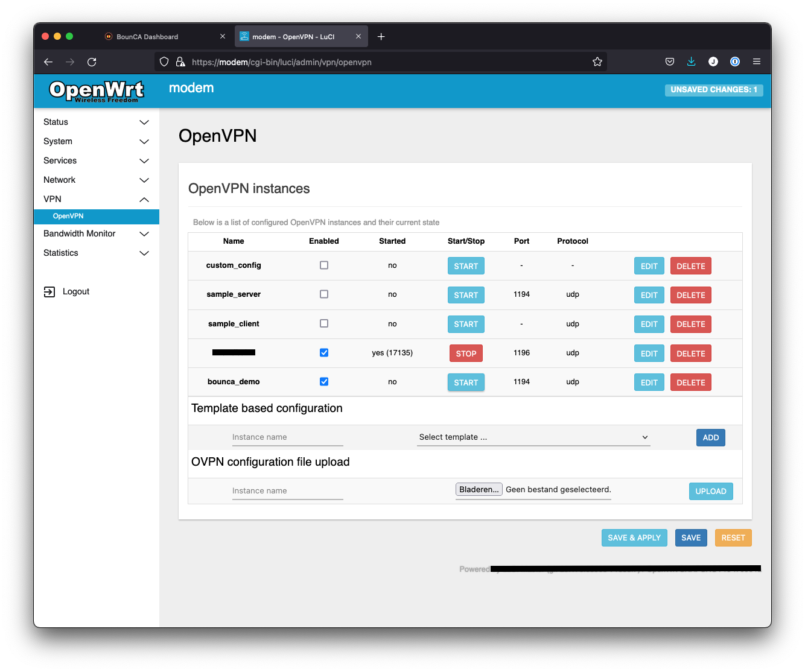Click the browser forward arrow
Viewport: 805px width, 672px height.
(x=70, y=62)
